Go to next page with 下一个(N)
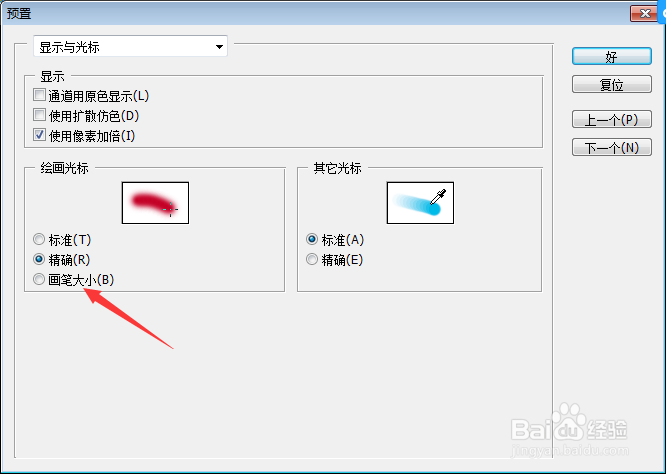 click(x=612, y=147)
